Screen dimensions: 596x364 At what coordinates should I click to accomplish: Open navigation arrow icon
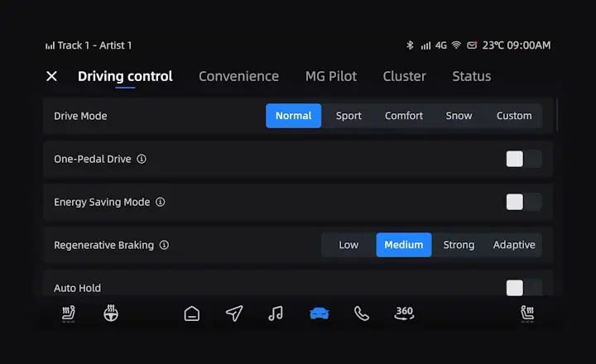(x=234, y=314)
